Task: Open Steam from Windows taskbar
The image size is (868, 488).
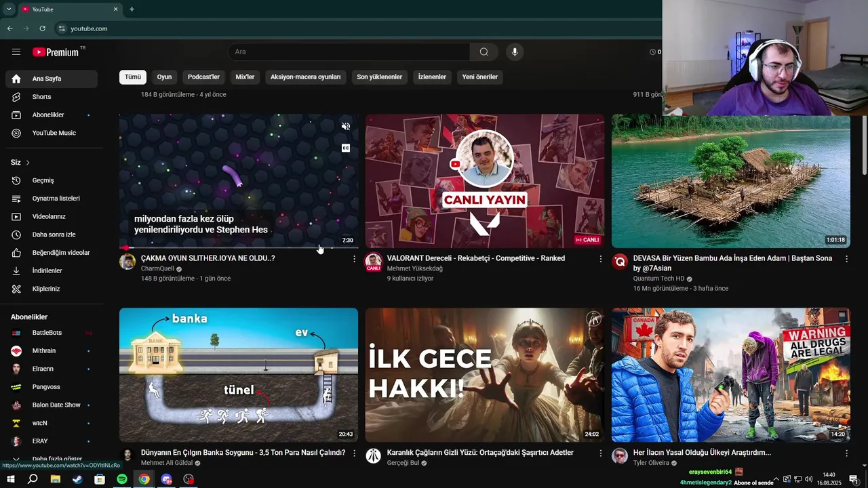Action: point(77,479)
